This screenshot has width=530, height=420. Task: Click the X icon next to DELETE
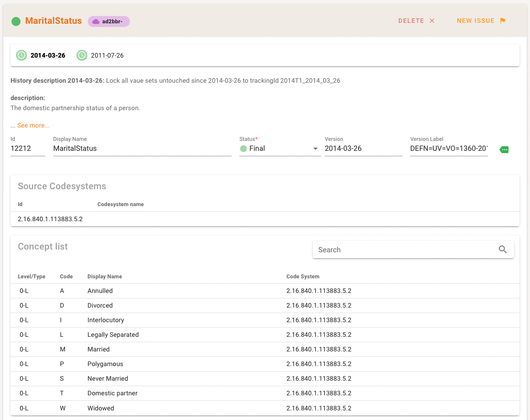pos(432,21)
